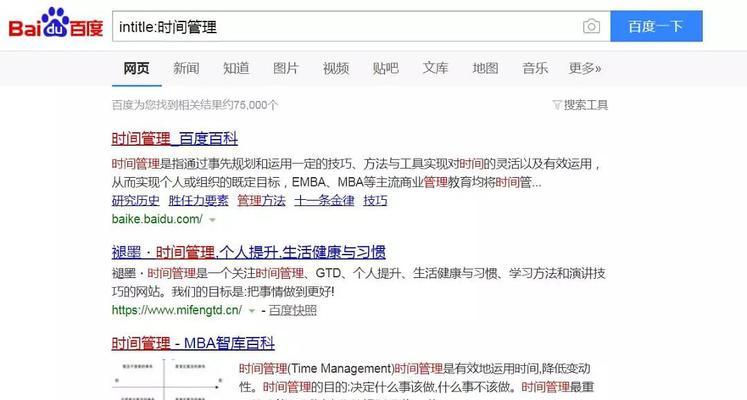Expand dropdown arrow beside mifengtd.cn URL
747x400 pixels.
click(252, 311)
